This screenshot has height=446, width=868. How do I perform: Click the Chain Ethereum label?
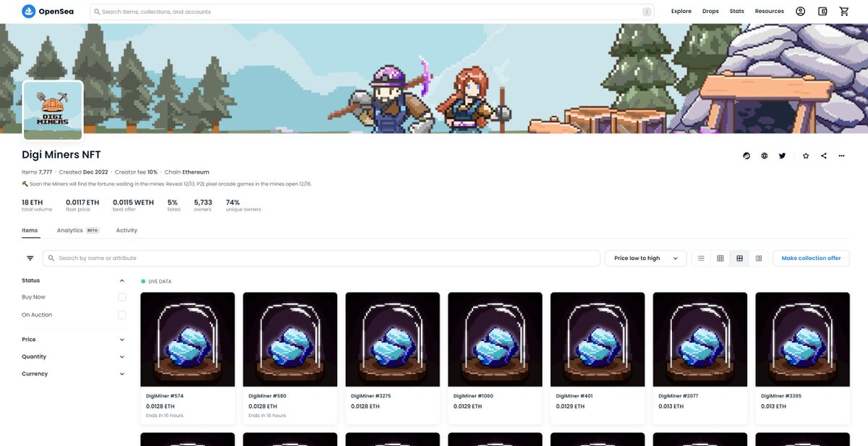click(x=187, y=172)
